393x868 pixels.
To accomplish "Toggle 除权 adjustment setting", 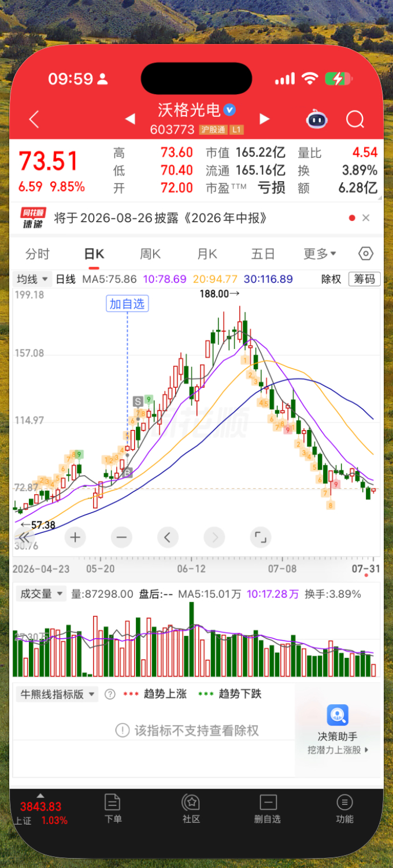I will 331,279.
